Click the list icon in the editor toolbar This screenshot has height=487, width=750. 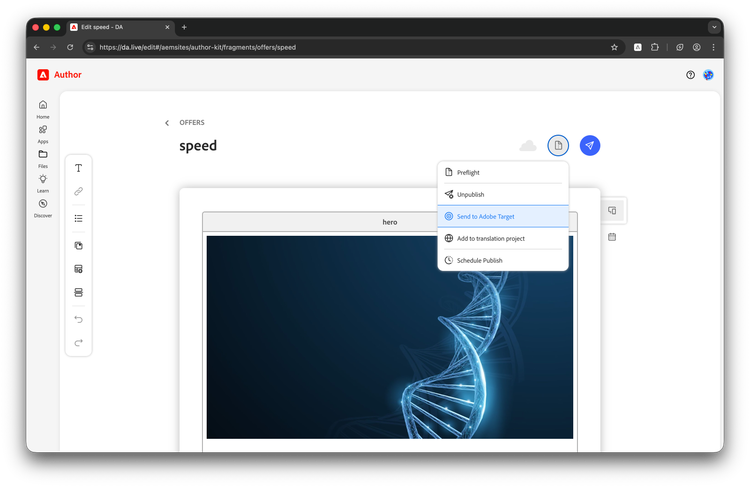click(78, 218)
